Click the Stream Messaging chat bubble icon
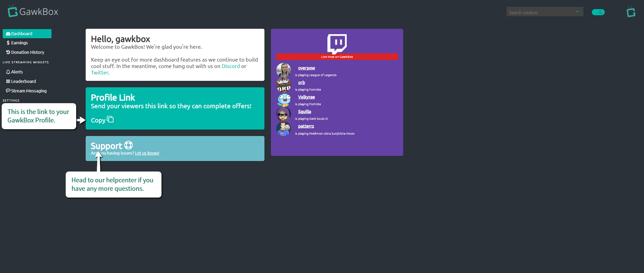Image resolution: width=644 pixels, height=273 pixels. click(x=8, y=91)
